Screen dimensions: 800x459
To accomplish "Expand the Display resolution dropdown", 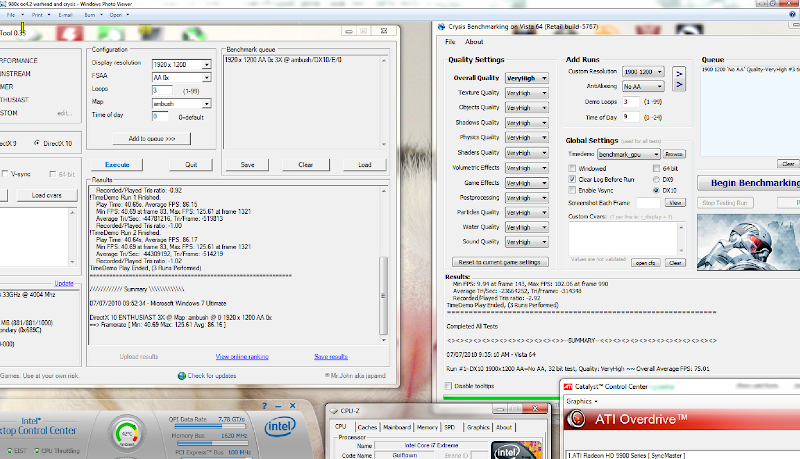I will (x=206, y=65).
